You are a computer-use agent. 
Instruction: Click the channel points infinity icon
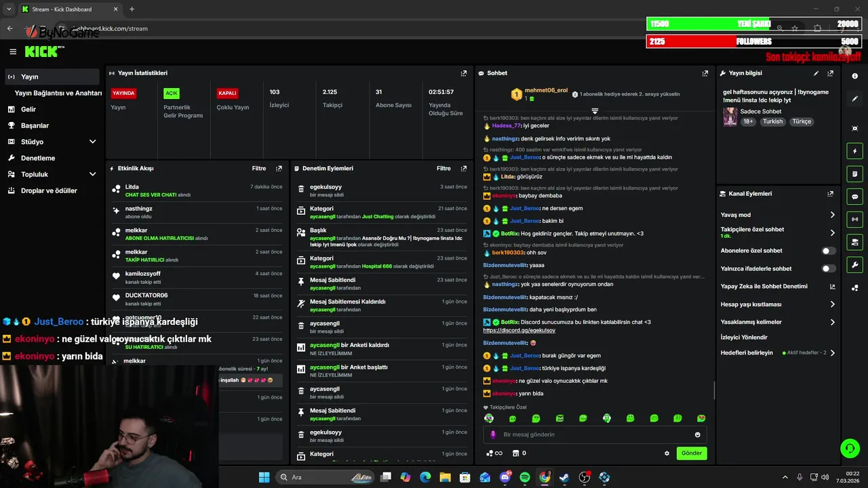click(x=494, y=453)
